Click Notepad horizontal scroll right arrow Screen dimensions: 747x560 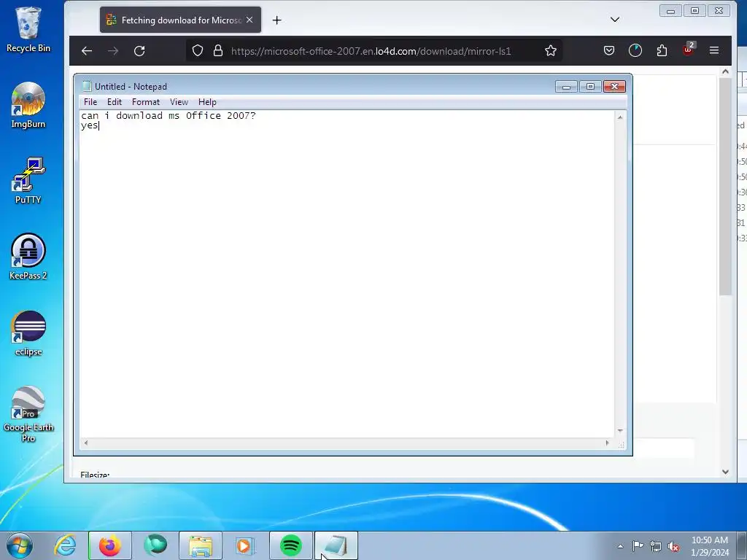pyautogui.click(x=607, y=443)
